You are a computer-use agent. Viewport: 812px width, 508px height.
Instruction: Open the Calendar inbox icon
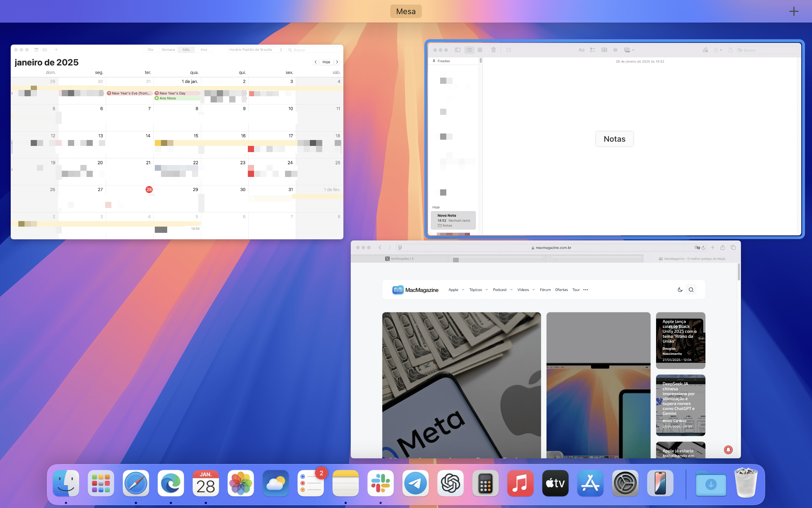point(45,50)
